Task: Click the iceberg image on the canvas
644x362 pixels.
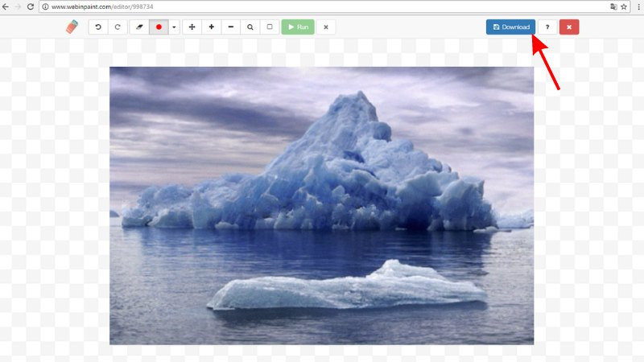Action: click(321, 206)
